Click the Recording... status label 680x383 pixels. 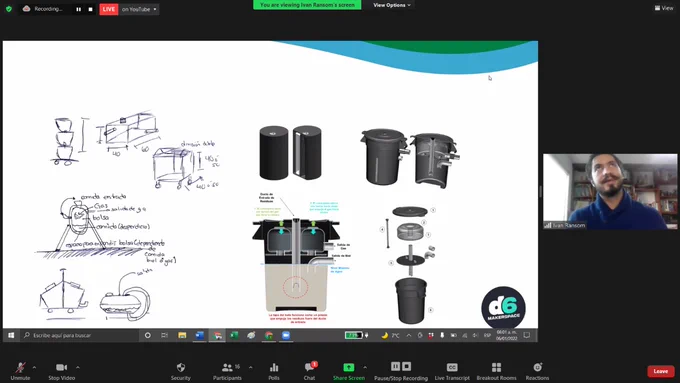[49, 9]
